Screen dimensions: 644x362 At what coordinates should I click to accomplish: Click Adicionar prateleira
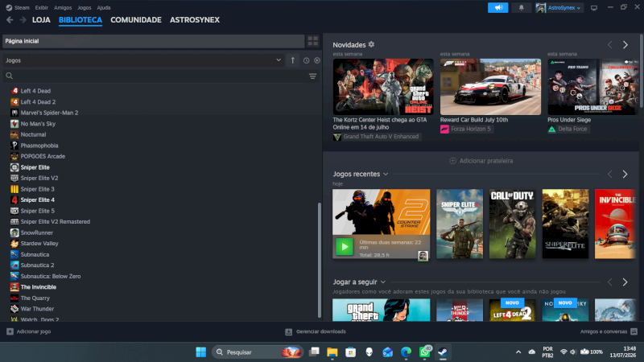tap(481, 161)
